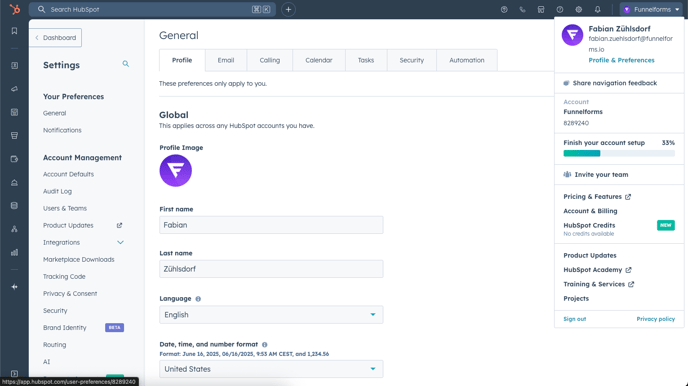Open Date format info tooltip icon

tap(265, 345)
